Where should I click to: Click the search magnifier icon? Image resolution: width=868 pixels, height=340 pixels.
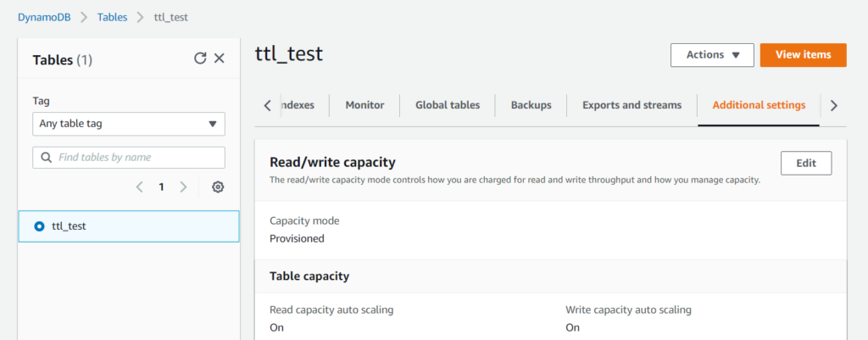pos(46,157)
